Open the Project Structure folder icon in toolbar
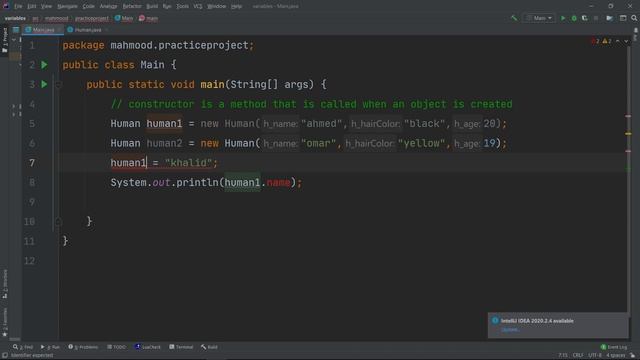 pyautogui.click(x=609, y=18)
